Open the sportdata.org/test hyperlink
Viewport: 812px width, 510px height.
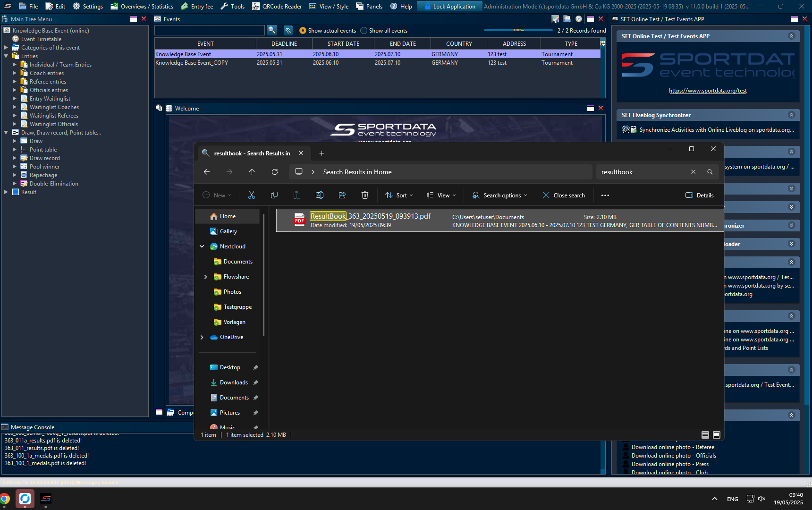coord(708,91)
